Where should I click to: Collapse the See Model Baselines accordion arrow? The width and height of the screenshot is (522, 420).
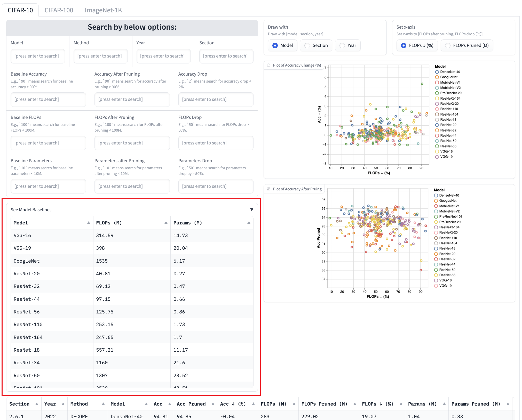point(252,209)
